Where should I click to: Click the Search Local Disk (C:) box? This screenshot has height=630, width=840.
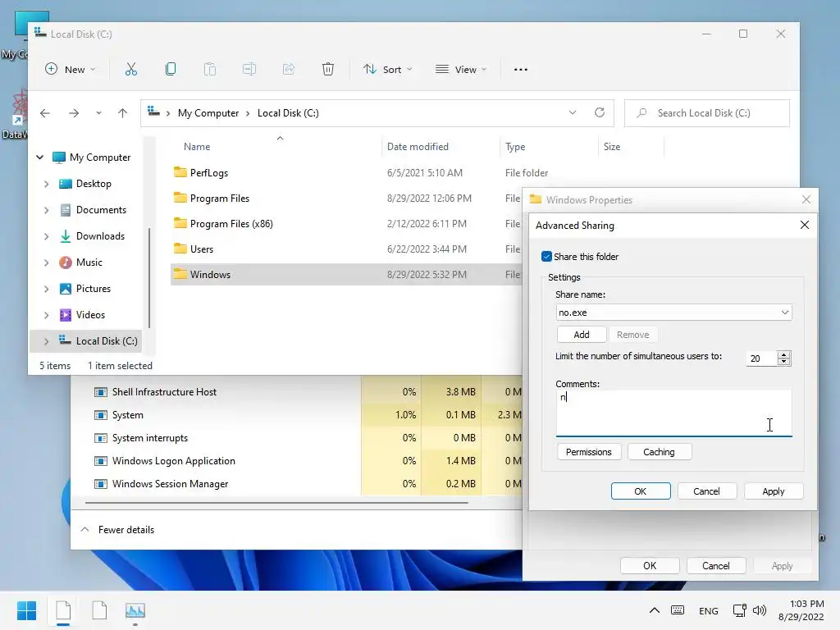tap(706, 113)
